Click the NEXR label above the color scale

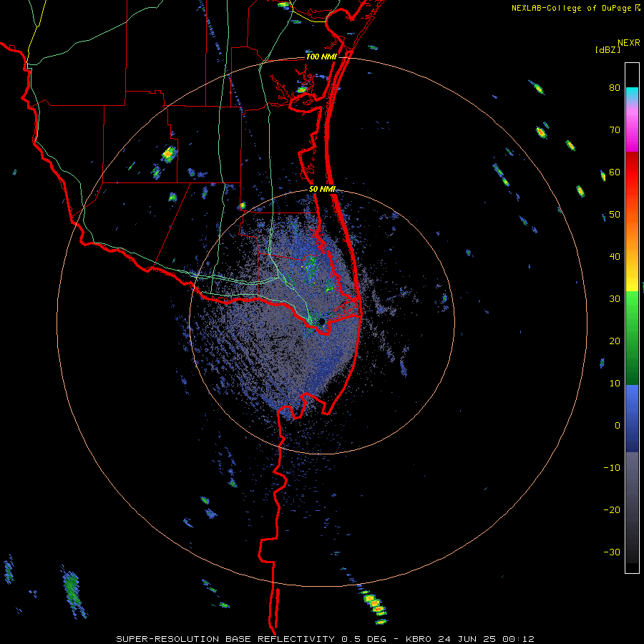tap(628, 43)
